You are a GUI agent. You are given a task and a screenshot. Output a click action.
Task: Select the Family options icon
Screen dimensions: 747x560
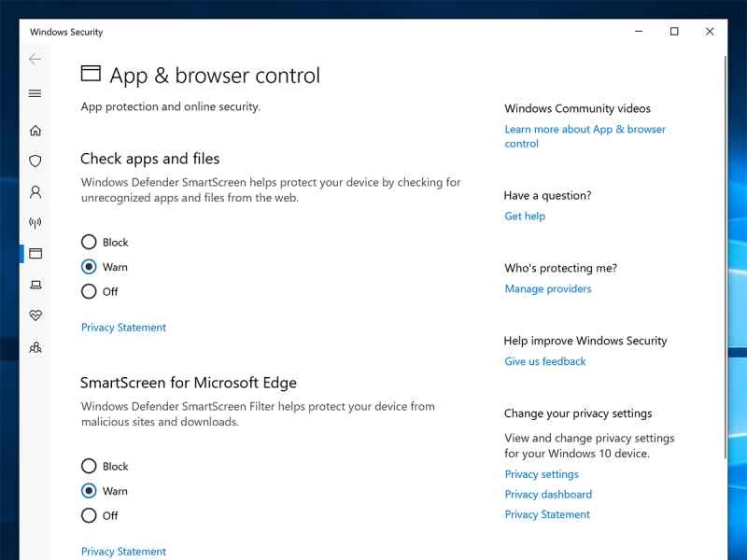click(x=35, y=346)
